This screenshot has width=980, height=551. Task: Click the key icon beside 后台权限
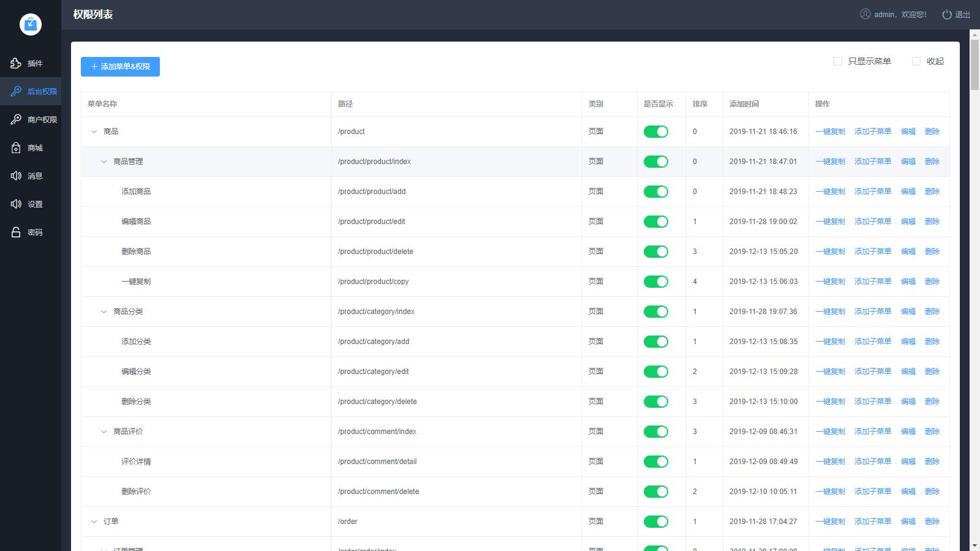[x=16, y=91]
